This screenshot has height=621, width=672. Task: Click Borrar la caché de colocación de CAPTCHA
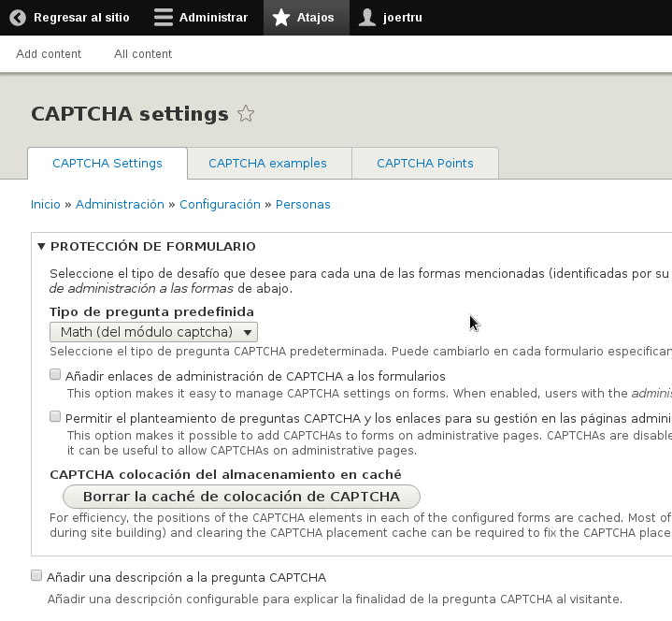click(x=241, y=497)
